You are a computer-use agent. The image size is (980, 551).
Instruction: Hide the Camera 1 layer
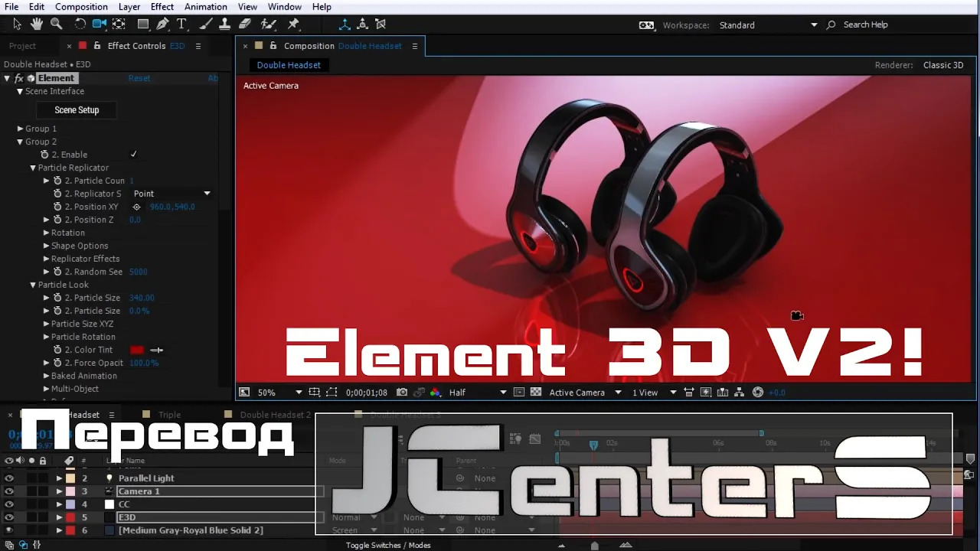click(9, 491)
